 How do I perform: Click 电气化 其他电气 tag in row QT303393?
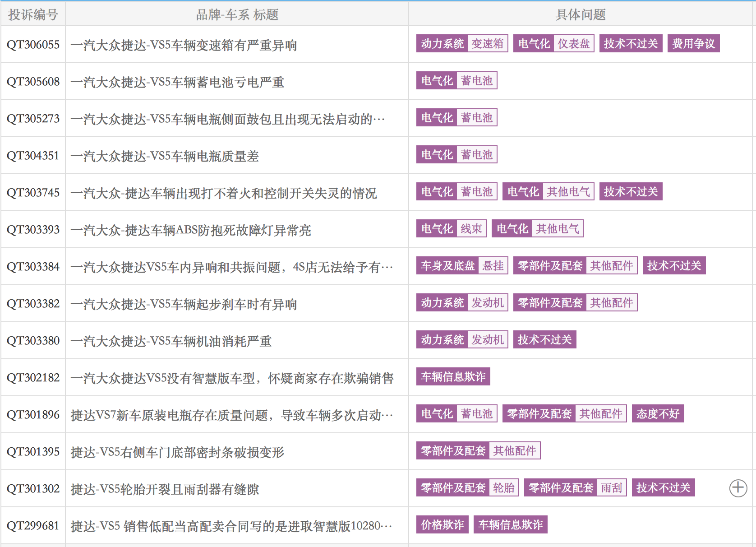[x=538, y=229]
